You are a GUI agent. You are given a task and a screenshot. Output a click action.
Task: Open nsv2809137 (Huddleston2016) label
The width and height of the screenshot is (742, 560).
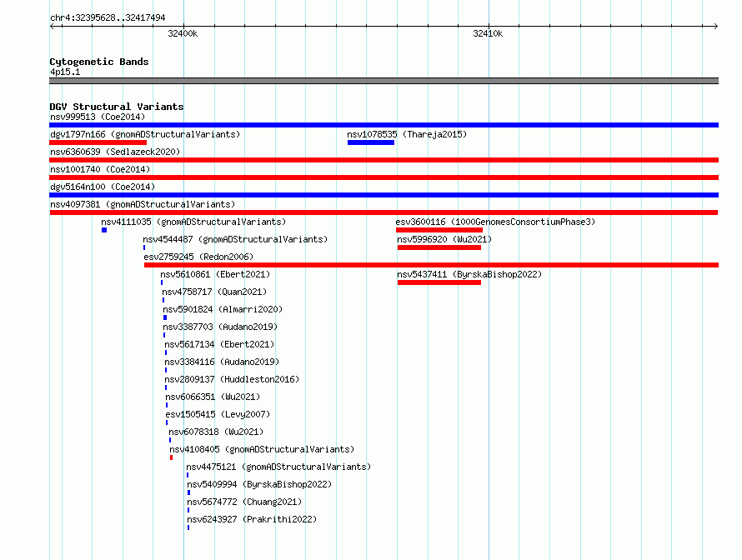pos(232,379)
